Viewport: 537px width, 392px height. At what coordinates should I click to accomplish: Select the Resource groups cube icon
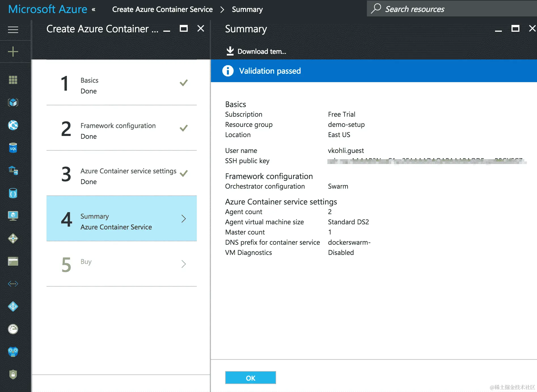coord(12,103)
